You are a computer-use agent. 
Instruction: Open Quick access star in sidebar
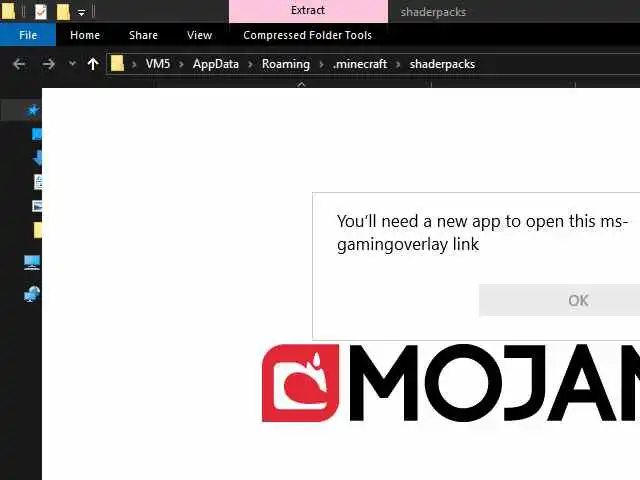(33, 110)
